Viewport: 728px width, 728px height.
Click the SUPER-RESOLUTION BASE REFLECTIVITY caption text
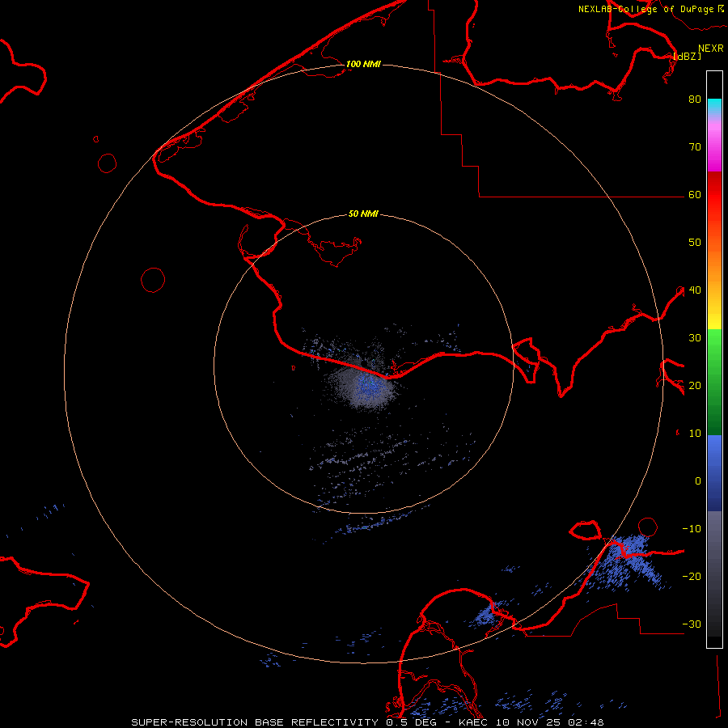pyautogui.click(x=255, y=722)
